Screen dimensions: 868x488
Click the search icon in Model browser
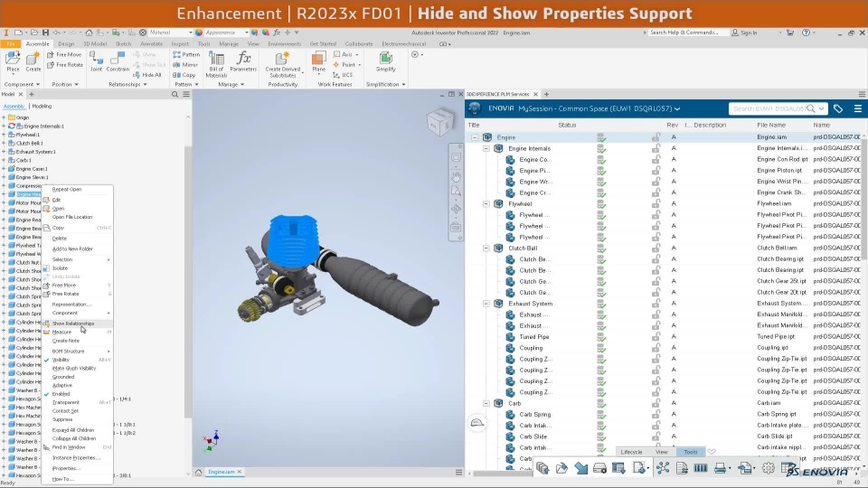coord(175,95)
